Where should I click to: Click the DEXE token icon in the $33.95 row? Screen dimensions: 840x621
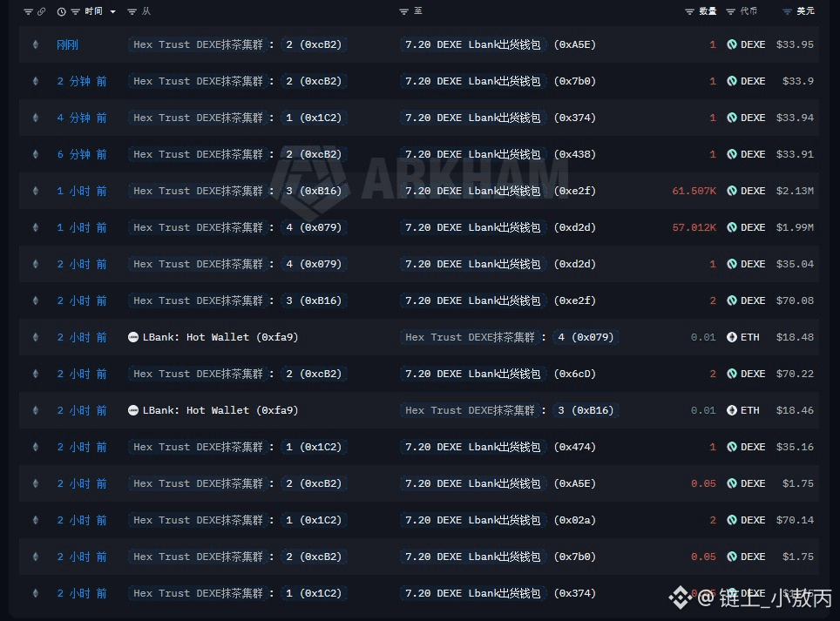click(732, 45)
